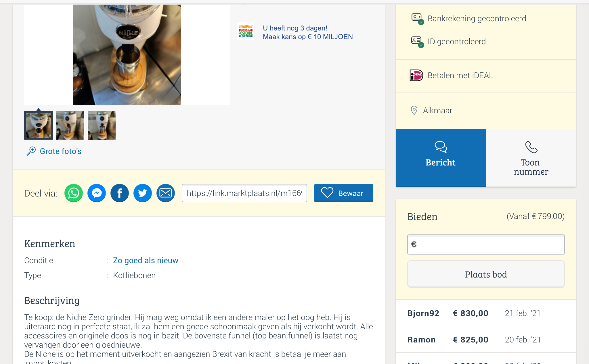Share the listing on Facebook
This screenshot has height=364, width=589.
pos(120,193)
